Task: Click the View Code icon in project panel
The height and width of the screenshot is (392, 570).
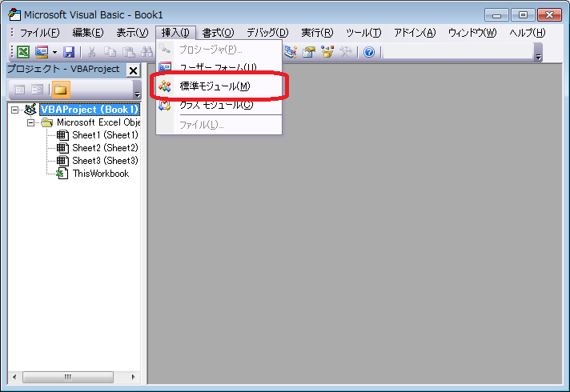Action: click(20, 90)
